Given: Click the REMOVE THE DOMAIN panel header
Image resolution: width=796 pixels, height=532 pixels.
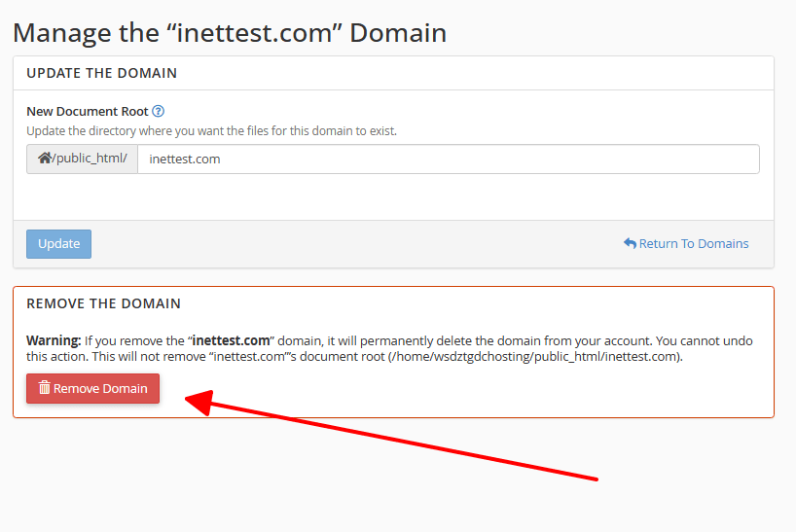Looking at the screenshot, I should pyautogui.click(x=103, y=303).
